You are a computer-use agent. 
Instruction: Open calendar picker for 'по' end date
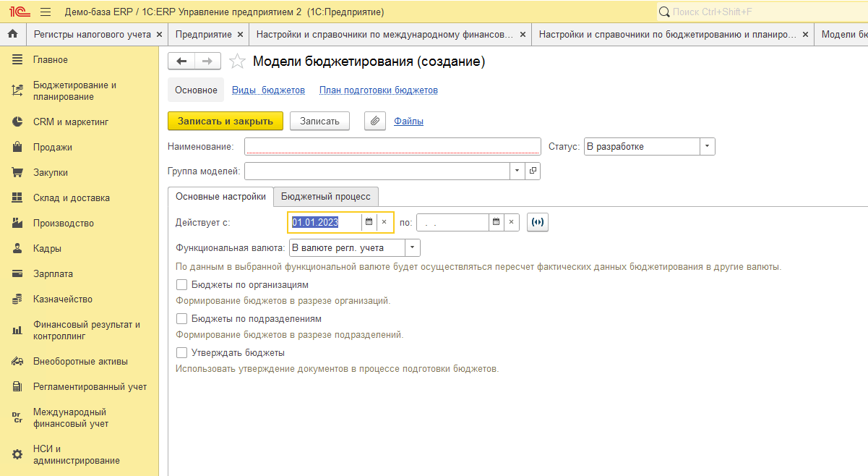(496, 222)
